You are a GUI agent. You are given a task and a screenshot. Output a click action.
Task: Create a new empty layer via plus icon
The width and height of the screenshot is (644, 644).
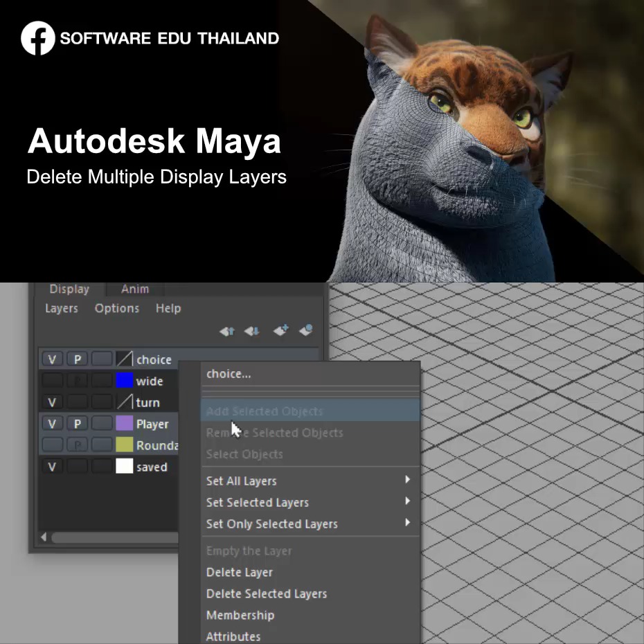tap(281, 330)
